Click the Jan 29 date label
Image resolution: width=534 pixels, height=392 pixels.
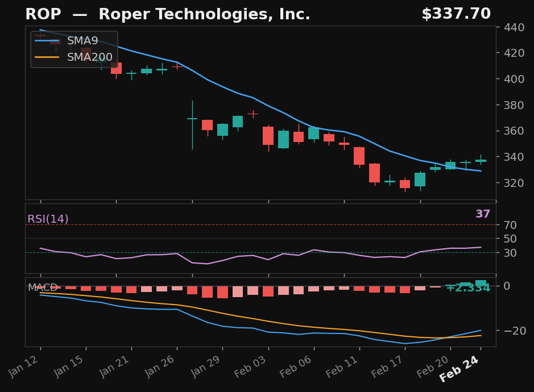click(205, 366)
